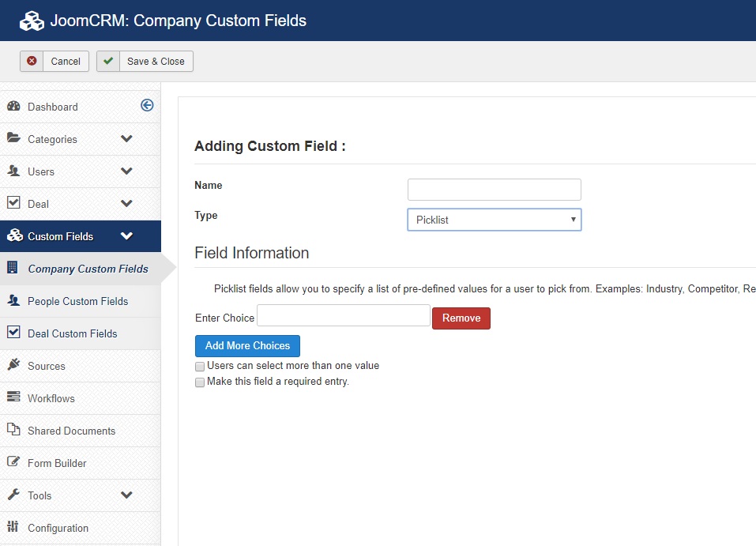Open Shared Documents in sidebar
Viewport: 756px width, 546px height.
[x=80, y=430]
